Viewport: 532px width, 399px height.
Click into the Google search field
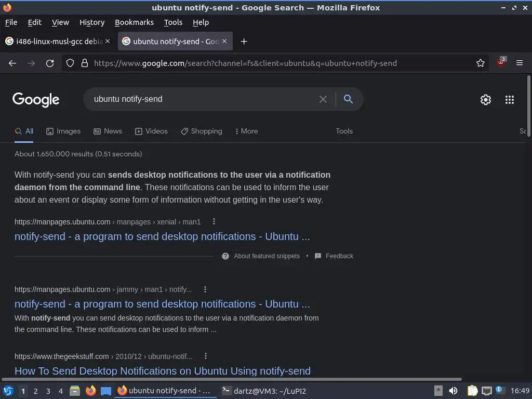204,99
